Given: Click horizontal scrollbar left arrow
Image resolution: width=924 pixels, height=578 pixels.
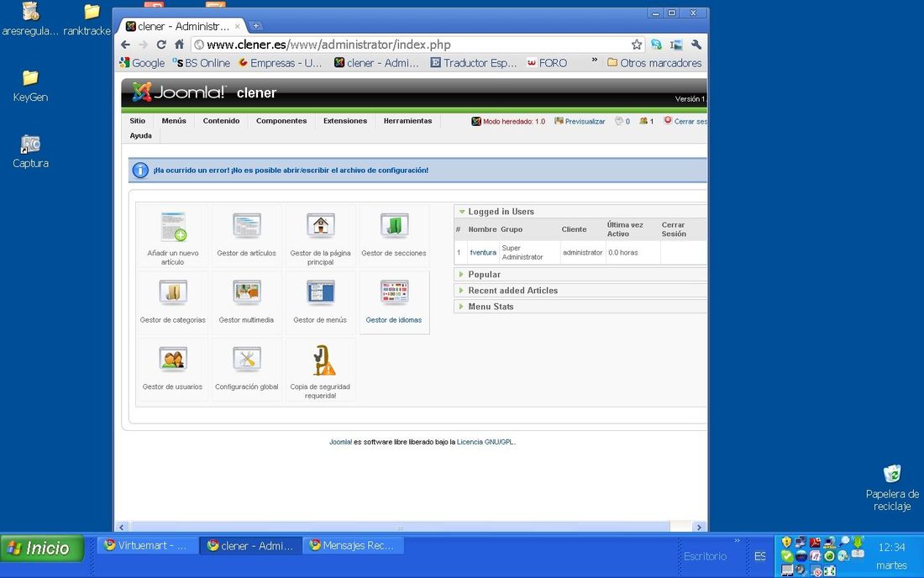Looking at the screenshot, I should 122,527.
